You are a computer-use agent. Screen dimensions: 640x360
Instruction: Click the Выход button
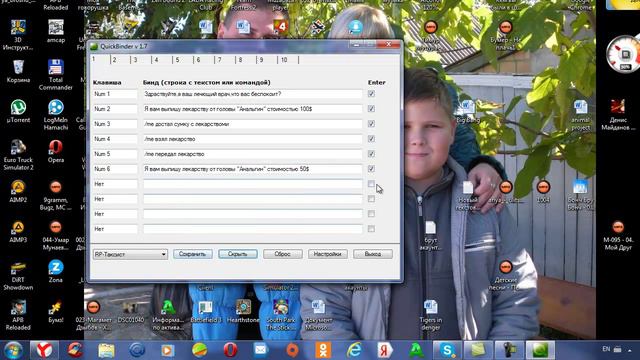tap(373, 254)
